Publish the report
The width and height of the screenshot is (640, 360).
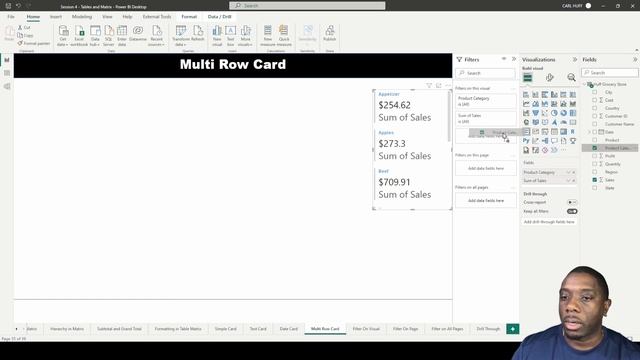pos(329,33)
